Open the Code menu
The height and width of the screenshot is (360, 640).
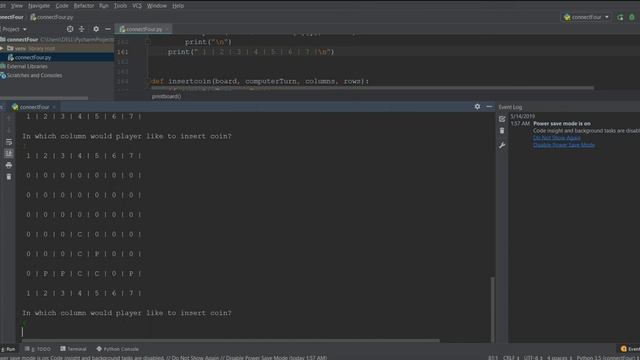pyautogui.click(x=62, y=6)
